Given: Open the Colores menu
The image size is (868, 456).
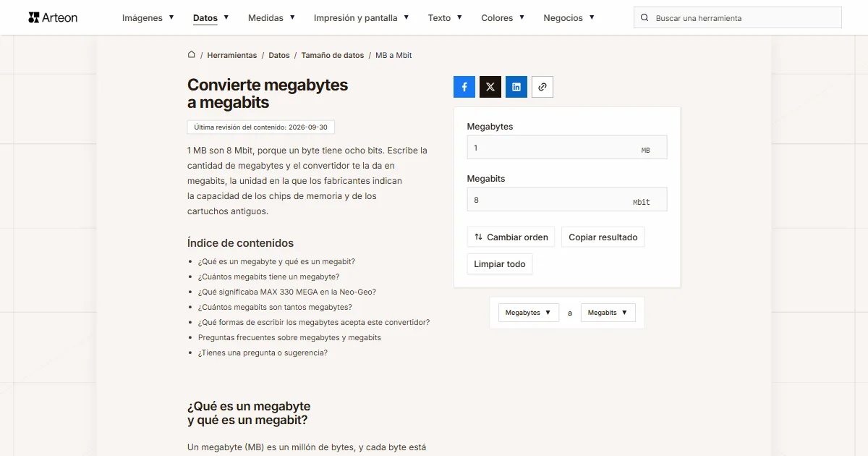Looking at the screenshot, I should pyautogui.click(x=503, y=18).
